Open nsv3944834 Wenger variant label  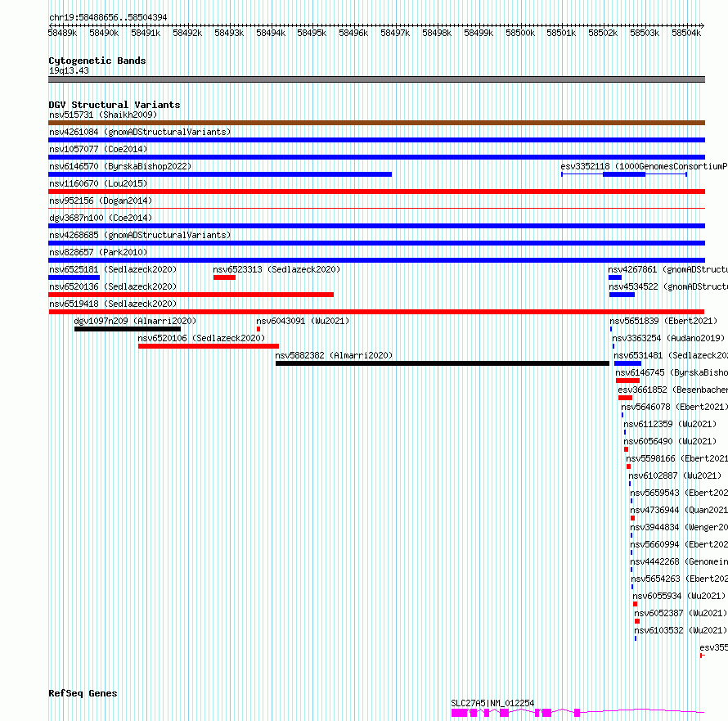tap(679, 527)
